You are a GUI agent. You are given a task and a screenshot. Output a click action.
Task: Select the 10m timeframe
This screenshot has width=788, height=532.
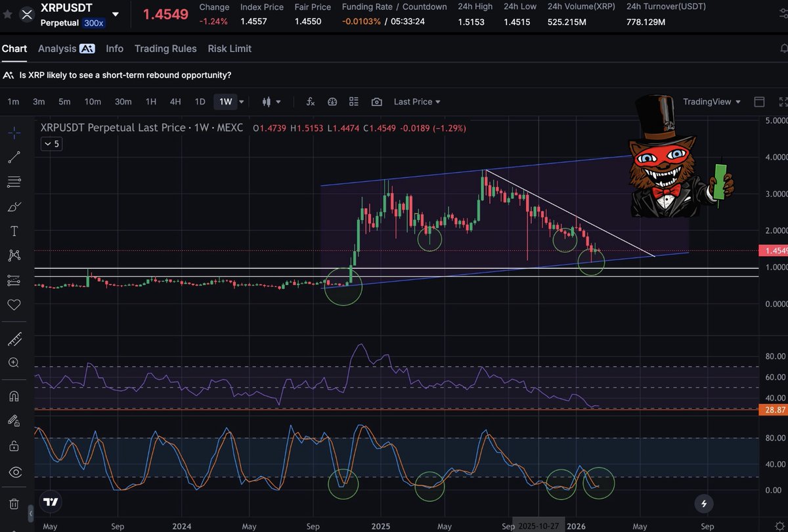[x=93, y=102]
